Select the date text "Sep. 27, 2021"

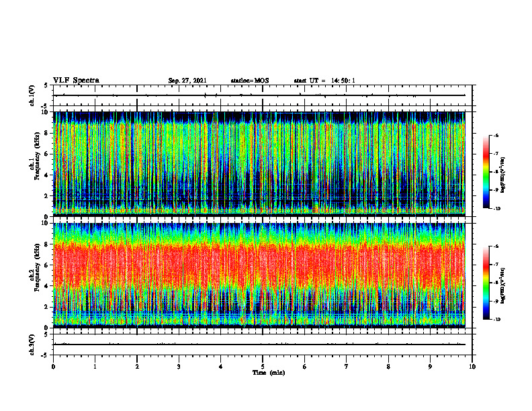coord(187,81)
